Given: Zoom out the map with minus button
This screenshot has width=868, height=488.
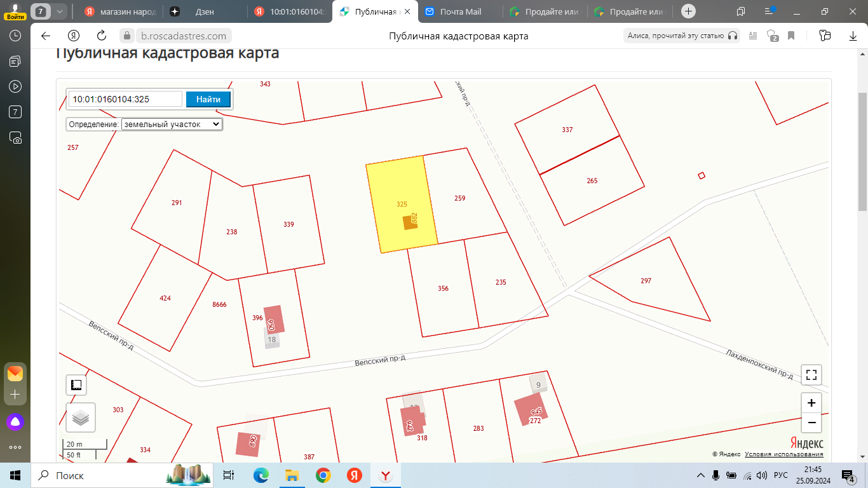Looking at the screenshot, I should [811, 423].
